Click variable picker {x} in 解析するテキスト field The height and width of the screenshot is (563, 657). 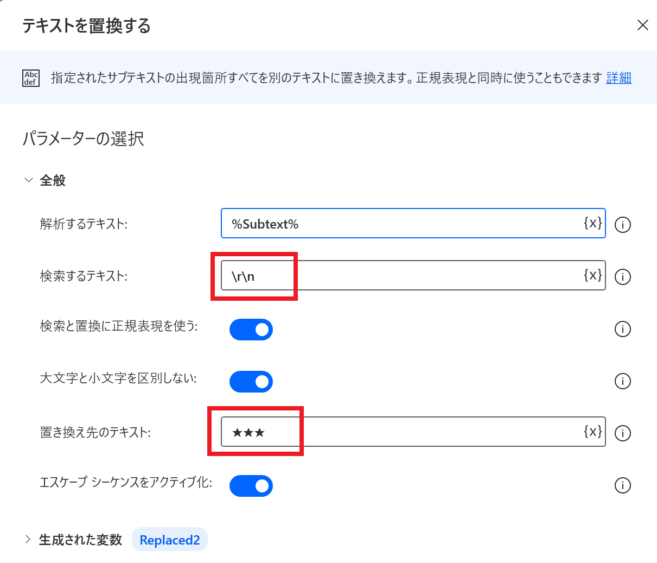pyautogui.click(x=592, y=223)
